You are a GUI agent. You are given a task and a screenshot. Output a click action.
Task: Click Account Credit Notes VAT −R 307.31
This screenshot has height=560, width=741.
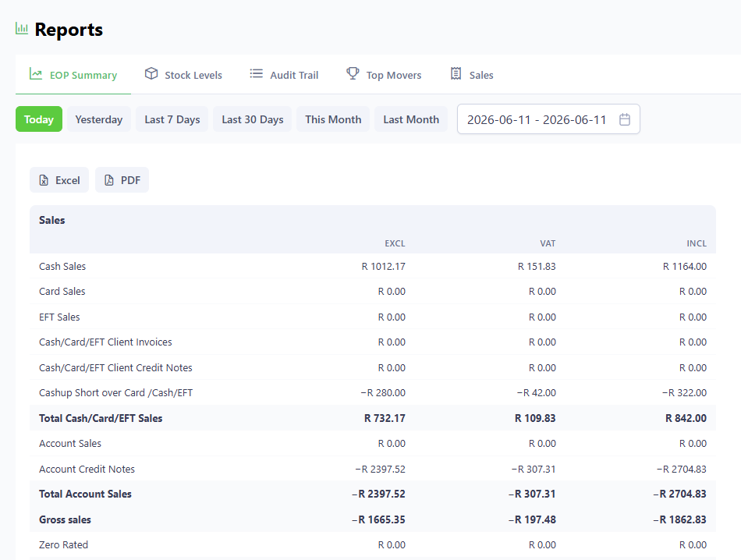(533, 469)
